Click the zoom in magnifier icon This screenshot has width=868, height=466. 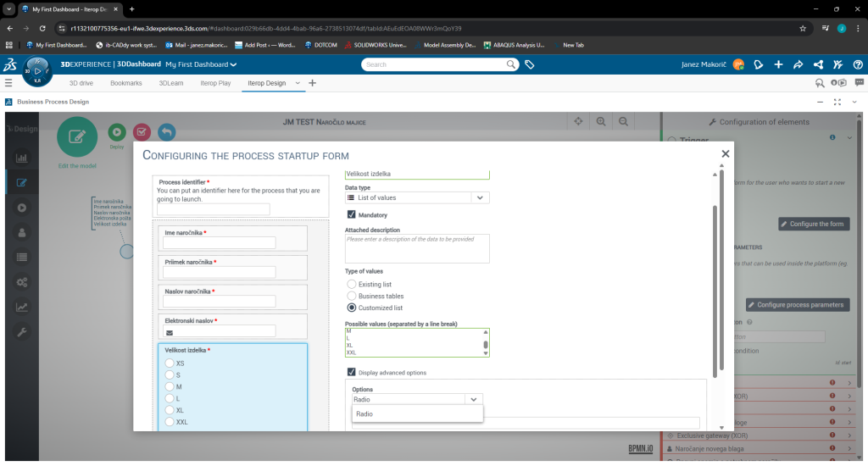601,122
